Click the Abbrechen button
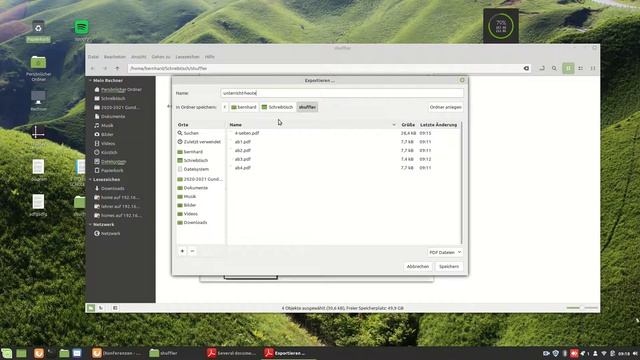The height and width of the screenshot is (360, 640). [x=418, y=267]
